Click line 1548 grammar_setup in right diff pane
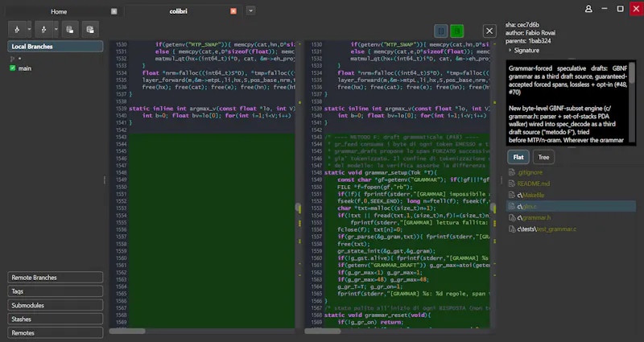 pos(381,173)
